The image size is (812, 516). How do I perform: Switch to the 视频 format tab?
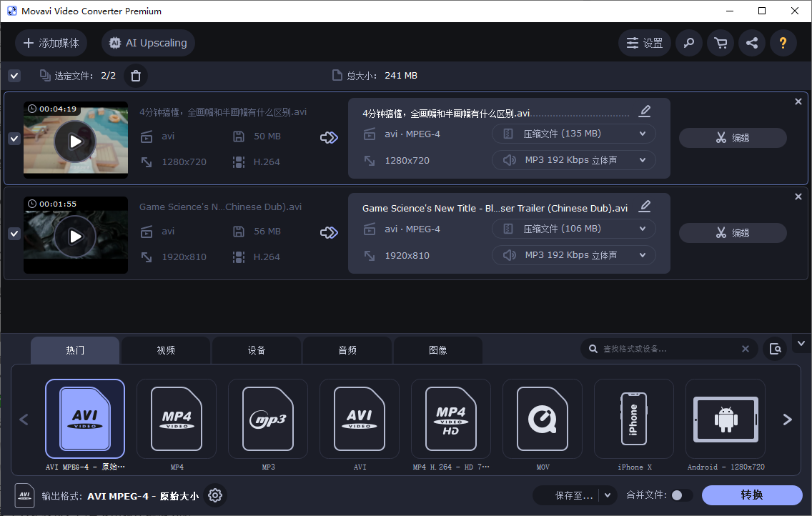click(x=165, y=349)
